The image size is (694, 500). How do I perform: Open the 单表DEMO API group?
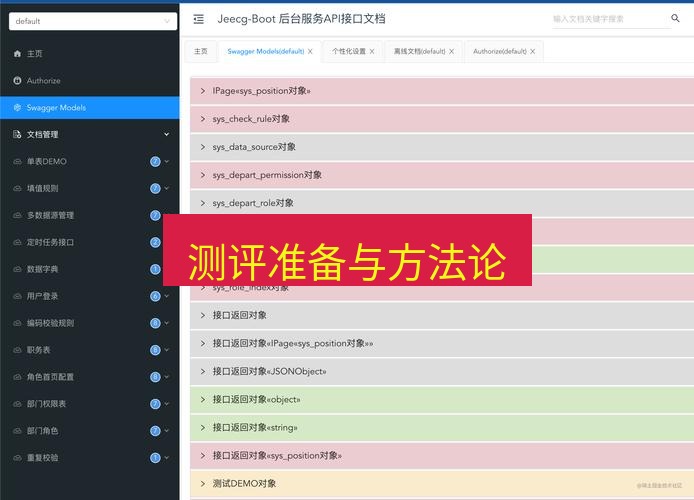pos(89,162)
